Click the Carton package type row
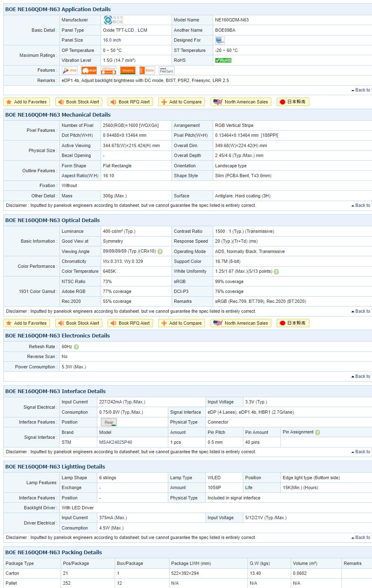The width and height of the screenshot is (372, 588). (188, 574)
